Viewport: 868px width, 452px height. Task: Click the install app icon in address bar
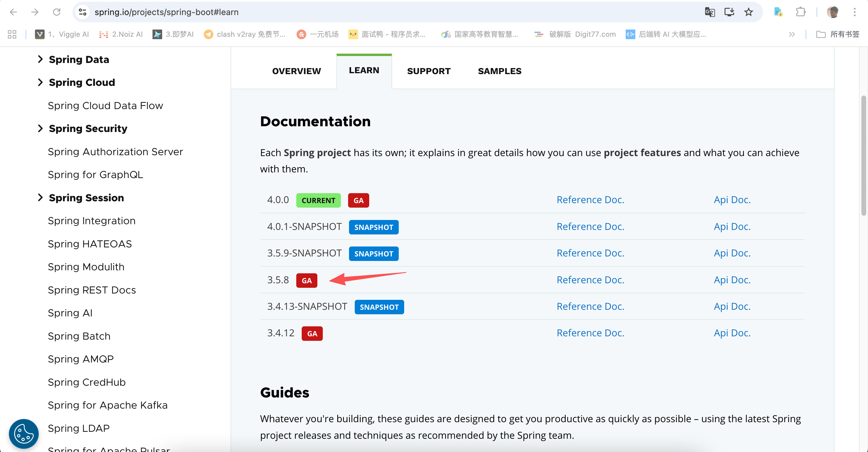729,12
